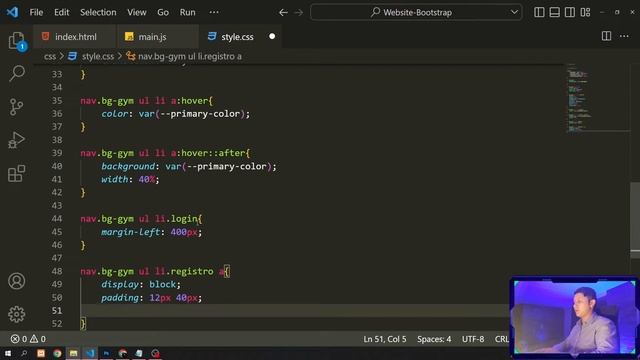Click Ln 51, Col 5 in status bar
The image size is (640, 360).
tap(384, 339)
